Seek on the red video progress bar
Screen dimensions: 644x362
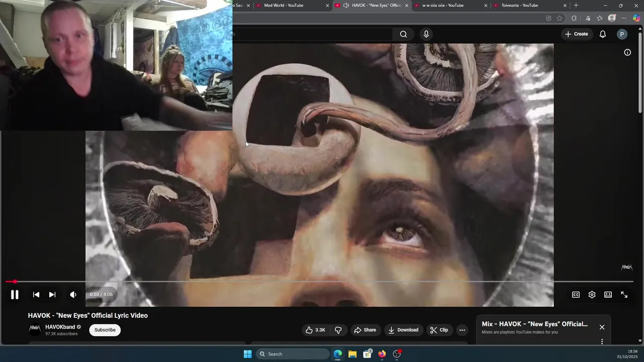coord(319,282)
